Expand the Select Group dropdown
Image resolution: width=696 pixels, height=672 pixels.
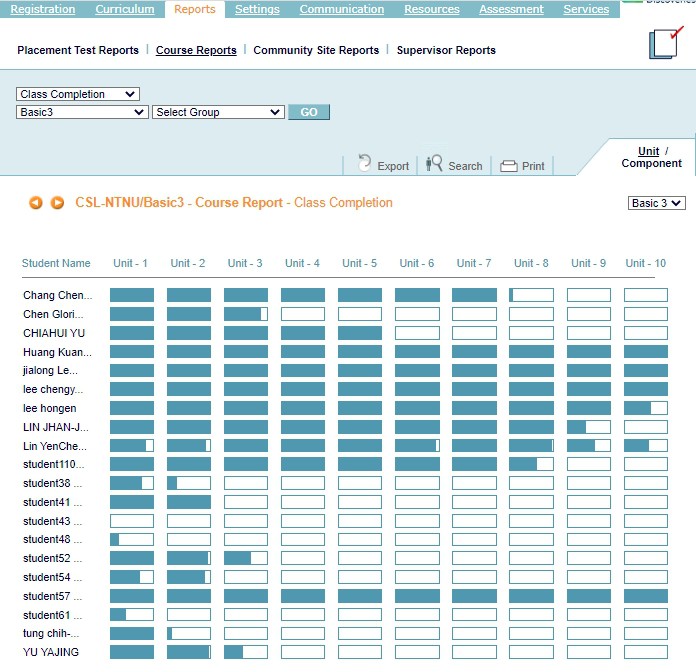tap(218, 112)
